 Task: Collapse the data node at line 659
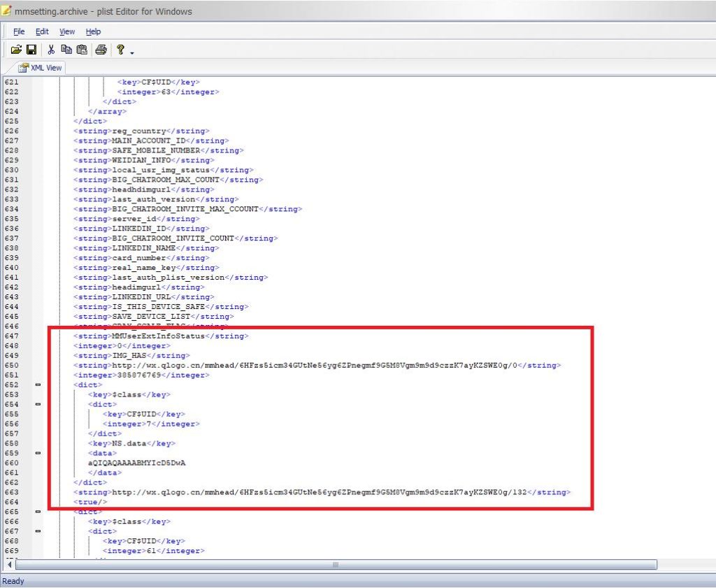38,453
